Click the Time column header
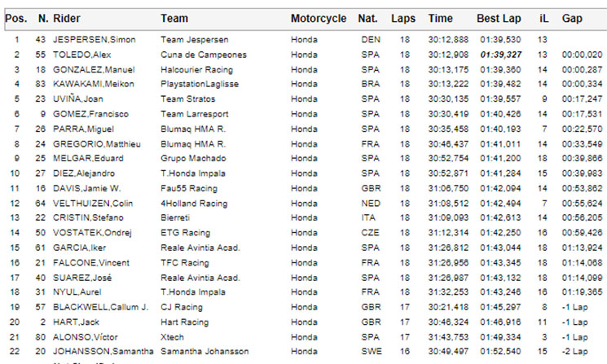Viewport: 607px width, 364px height. point(440,19)
